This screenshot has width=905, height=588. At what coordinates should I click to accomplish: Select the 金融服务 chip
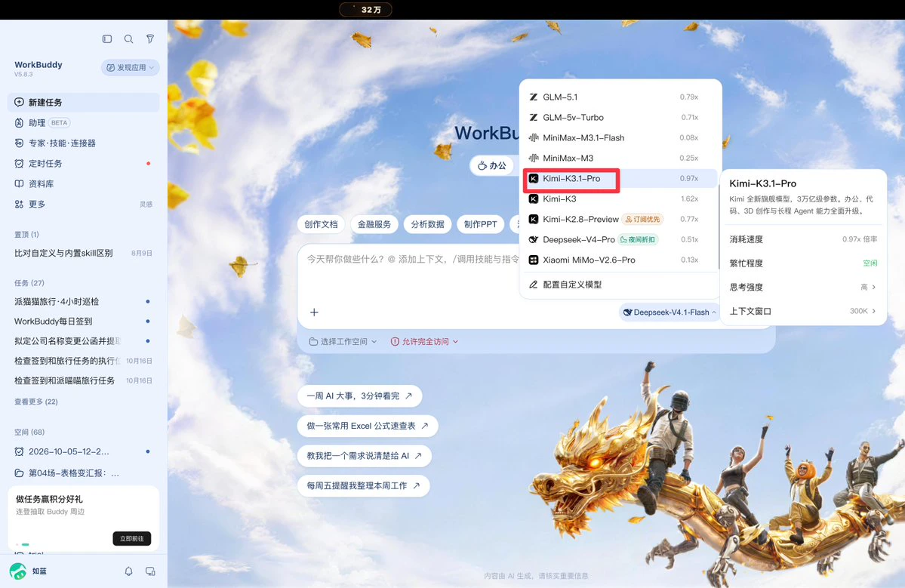(x=374, y=224)
